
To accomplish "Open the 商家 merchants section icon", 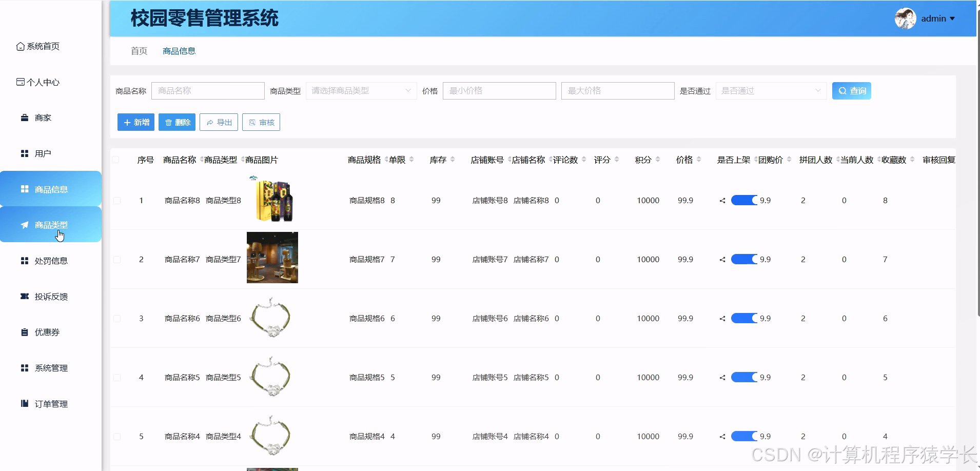I will click(24, 117).
